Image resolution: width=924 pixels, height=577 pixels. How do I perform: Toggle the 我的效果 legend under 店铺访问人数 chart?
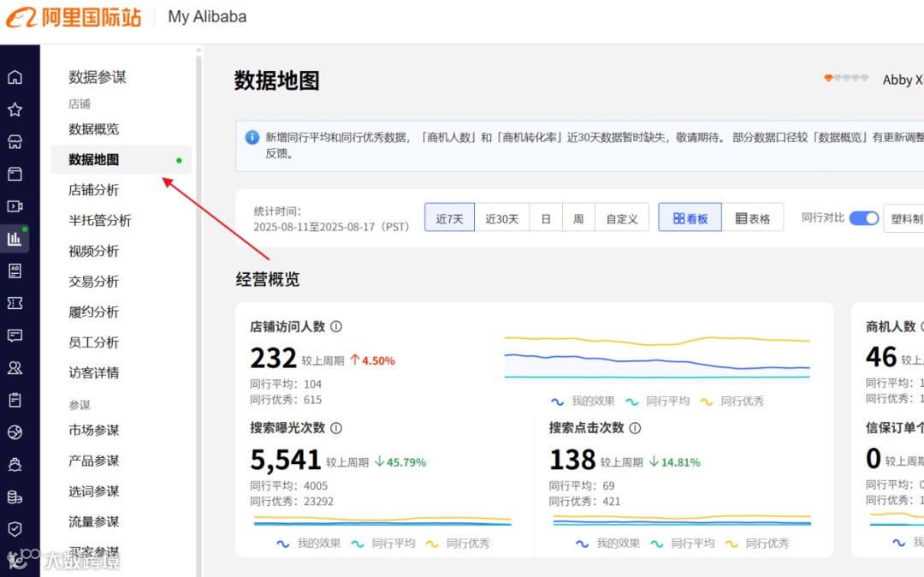click(x=594, y=401)
